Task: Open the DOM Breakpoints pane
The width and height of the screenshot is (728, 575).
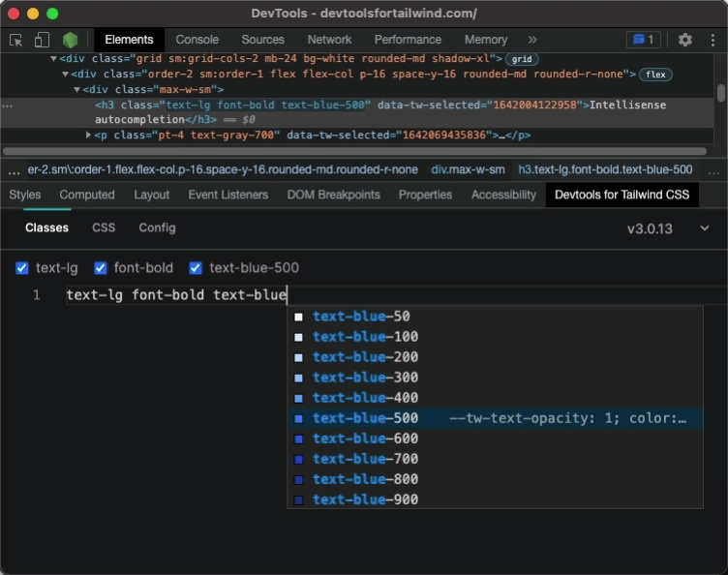Action: [x=333, y=195]
